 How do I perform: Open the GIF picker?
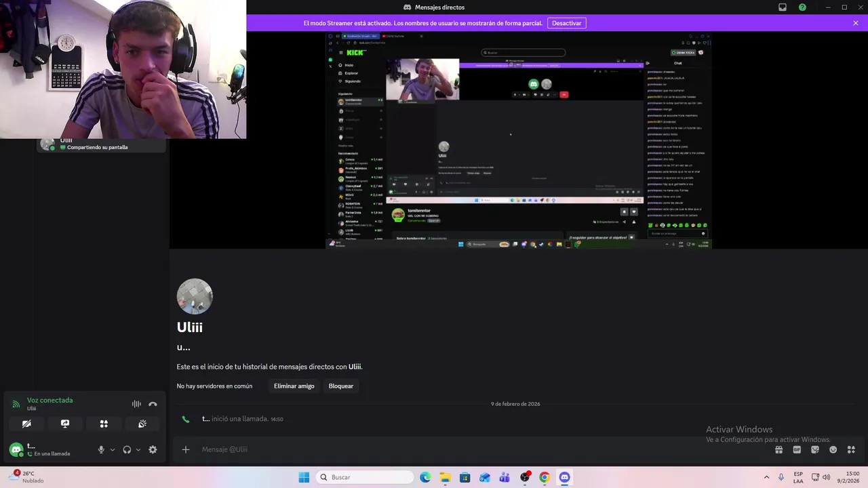click(x=797, y=449)
